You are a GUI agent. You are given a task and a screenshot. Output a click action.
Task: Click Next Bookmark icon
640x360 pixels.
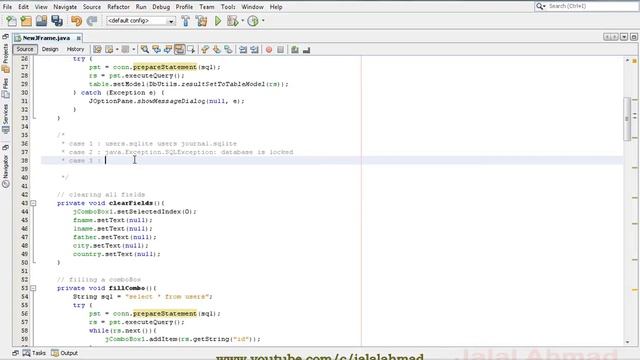tap(217, 49)
